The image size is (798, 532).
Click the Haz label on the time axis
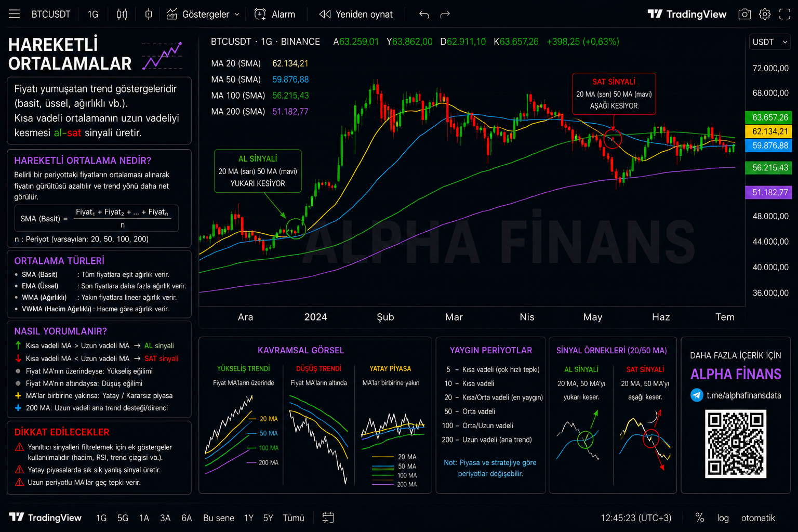[x=661, y=317]
